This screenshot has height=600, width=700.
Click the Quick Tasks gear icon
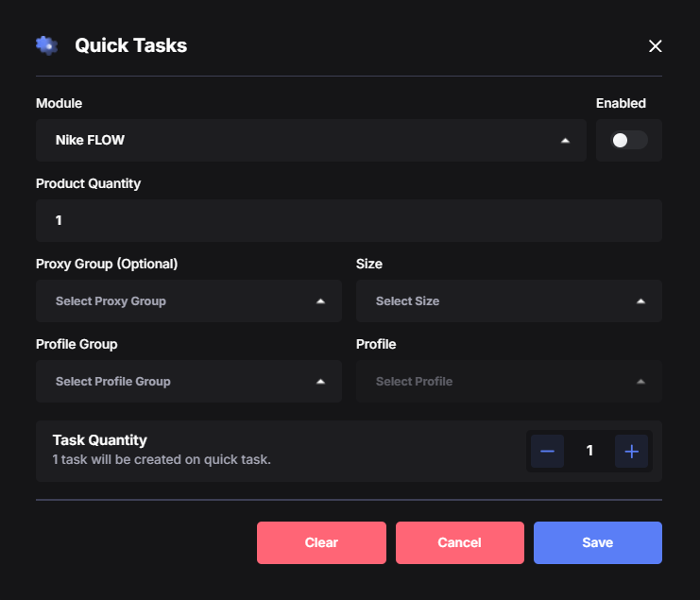pyautogui.click(x=46, y=45)
